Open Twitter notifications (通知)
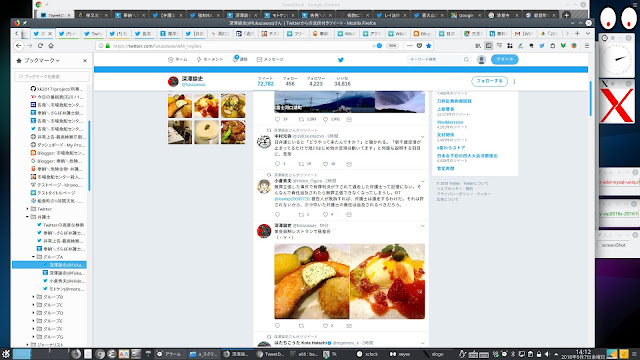The height and width of the screenshot is (360, 640). [x=240, y=59]
